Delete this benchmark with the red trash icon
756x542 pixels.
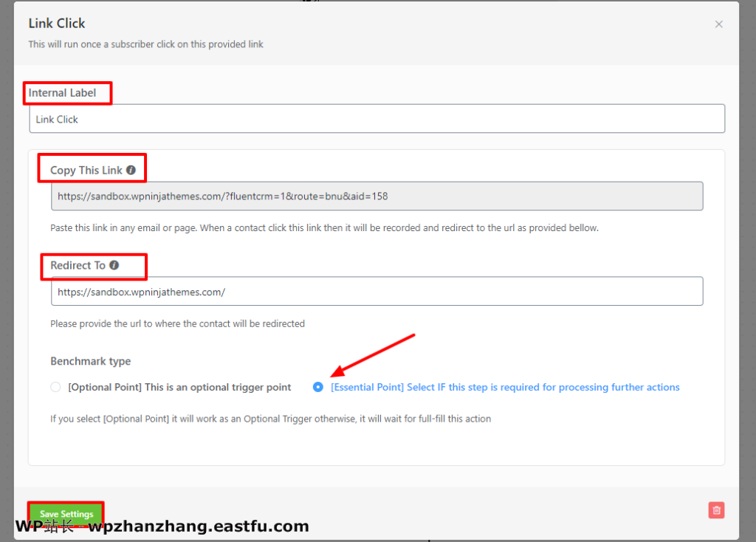click(715, 510)
